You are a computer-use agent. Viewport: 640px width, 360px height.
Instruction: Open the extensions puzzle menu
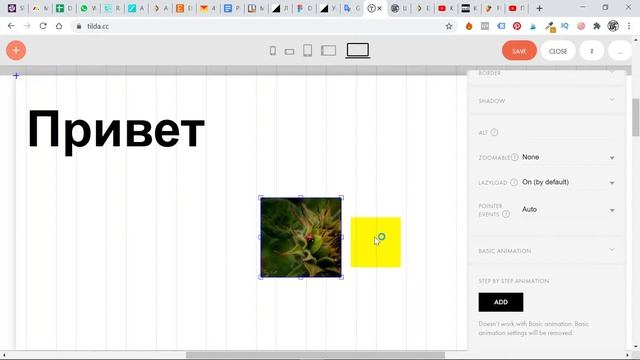coord(597,26)
